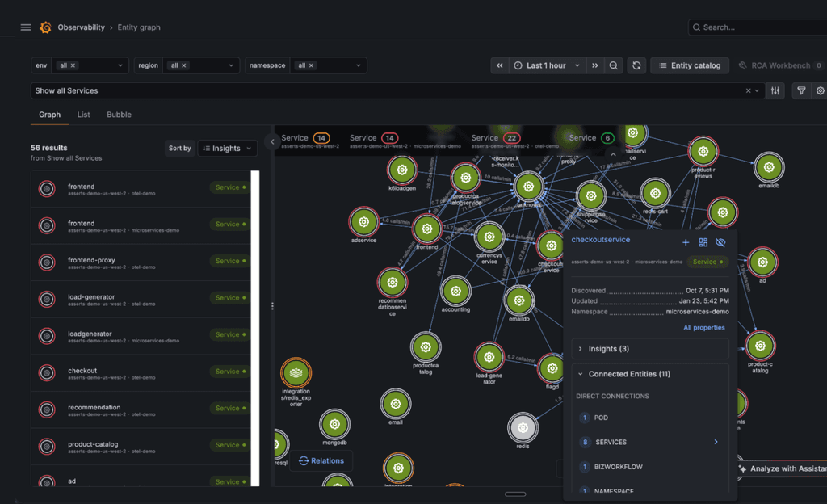This screenshot has width=827, height=504.
Task: Click the POD direct connection row
Action: [650, 418]
